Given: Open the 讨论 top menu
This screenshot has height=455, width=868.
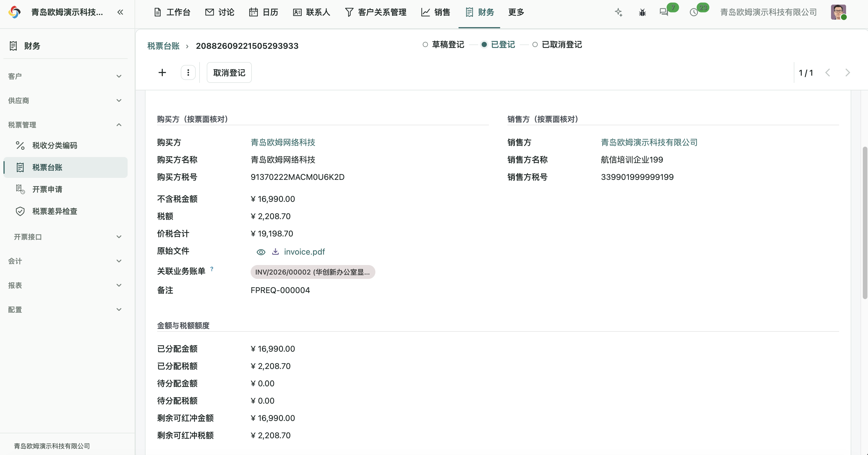Looking at the screenshot, I should 220,12.
